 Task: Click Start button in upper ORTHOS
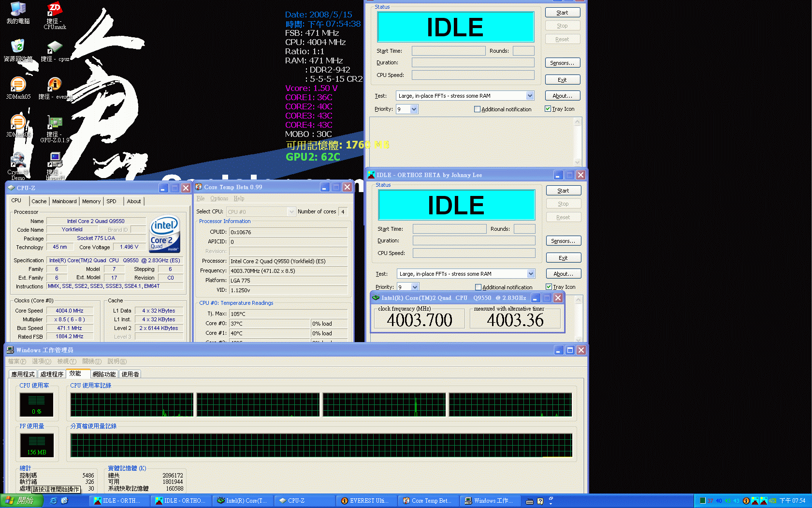[563, 13]
